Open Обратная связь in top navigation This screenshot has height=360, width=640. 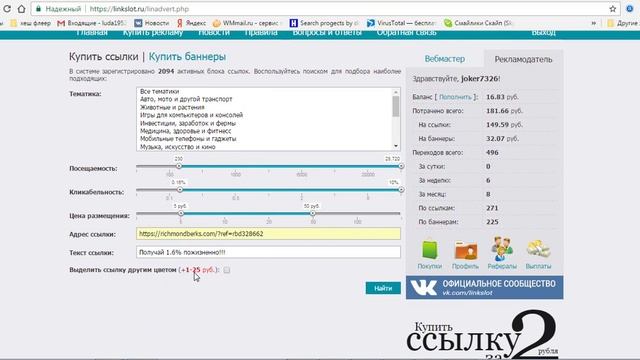(407, 33)
